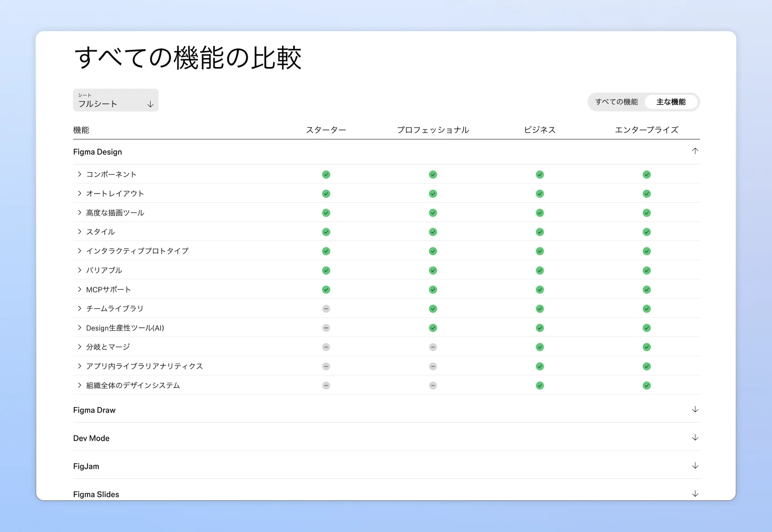Click the checkmark for MCPサポート under ビジネス
The image size is (772, 532).
(540, 290)
